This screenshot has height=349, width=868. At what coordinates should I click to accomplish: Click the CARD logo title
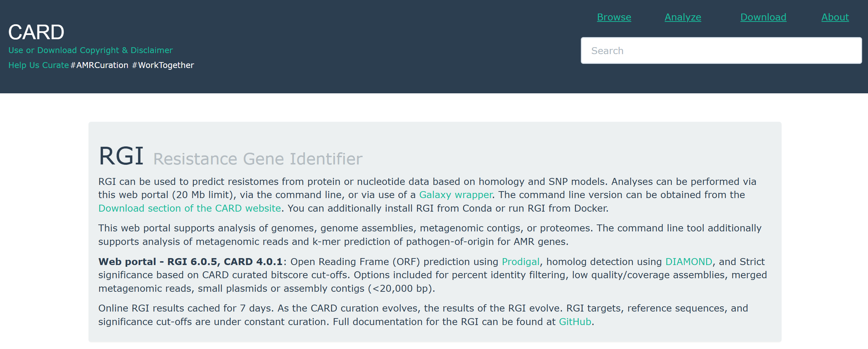click(36, 32)
